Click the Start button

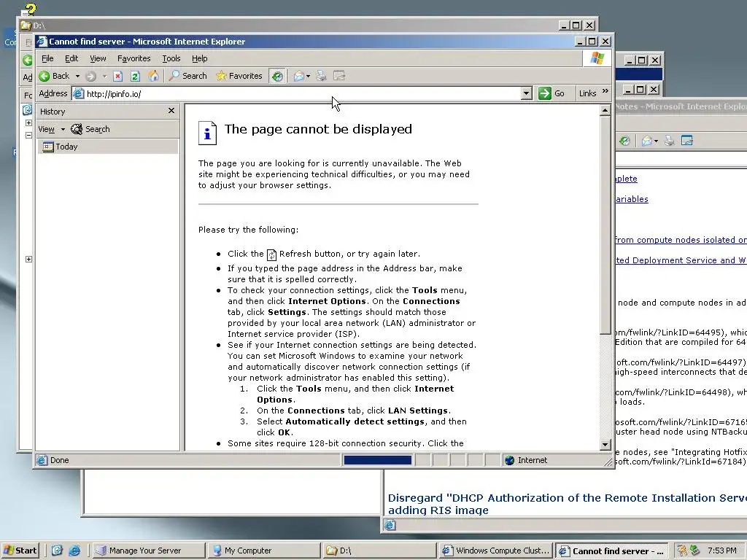pyautogui.click(x=20, y=551)
